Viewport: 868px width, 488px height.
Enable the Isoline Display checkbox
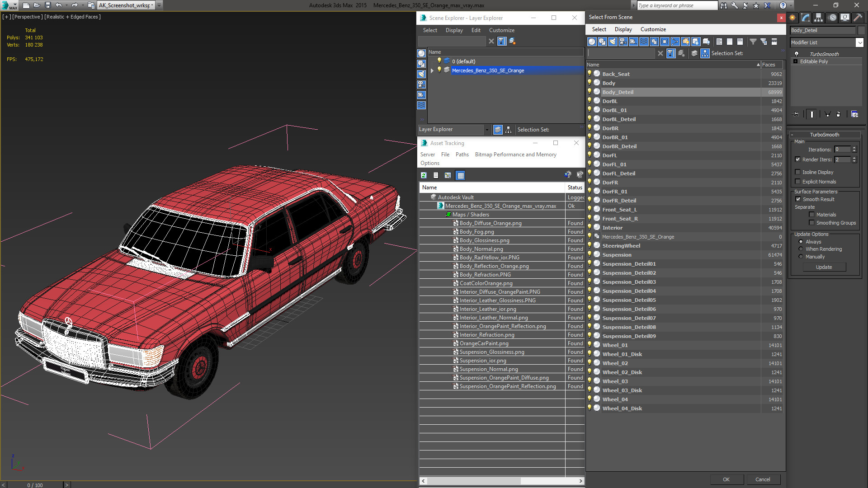(x=798, y=172)
